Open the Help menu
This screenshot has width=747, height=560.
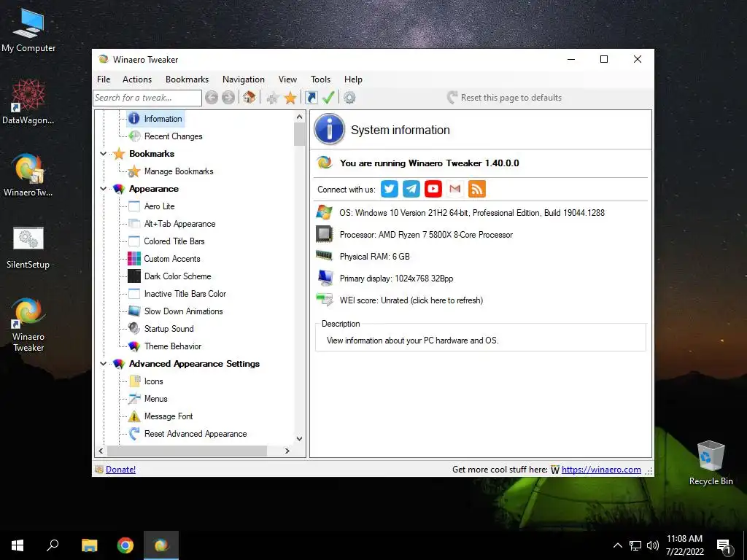pos(354,79)
